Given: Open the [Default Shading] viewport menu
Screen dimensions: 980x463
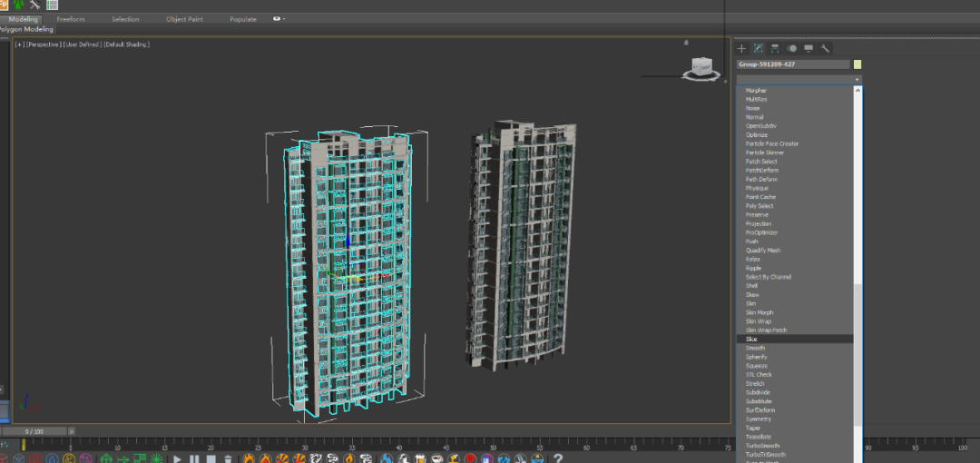Looking at the screenshot, I should (x=126, y=44).
